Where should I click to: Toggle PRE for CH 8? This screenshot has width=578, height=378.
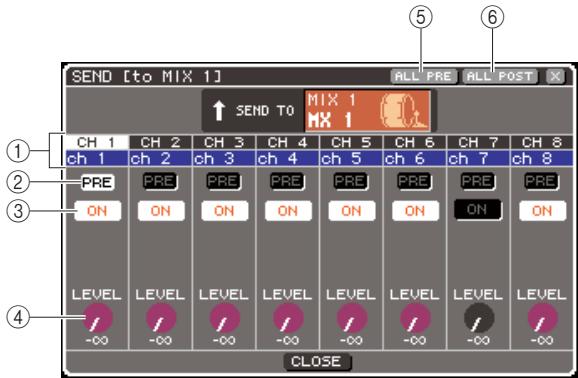click(x=541, y=181)
